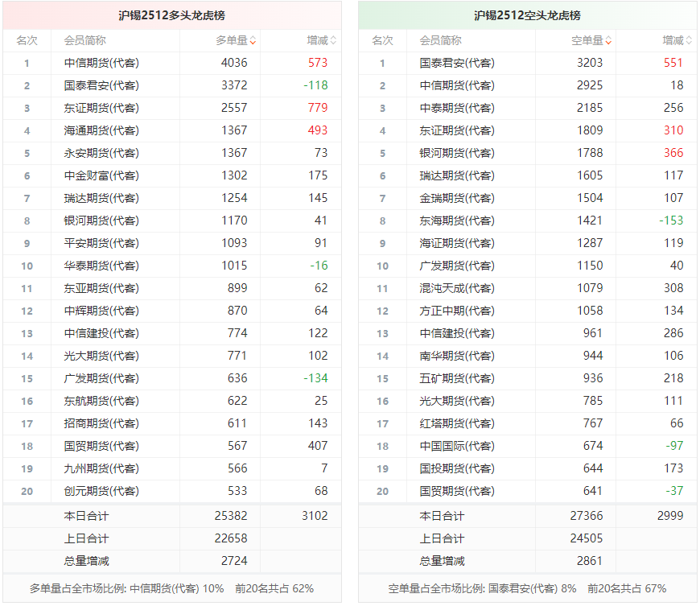
Task: Select 国泰君安(代客) in the long table
Action: [x=101, y=85]
